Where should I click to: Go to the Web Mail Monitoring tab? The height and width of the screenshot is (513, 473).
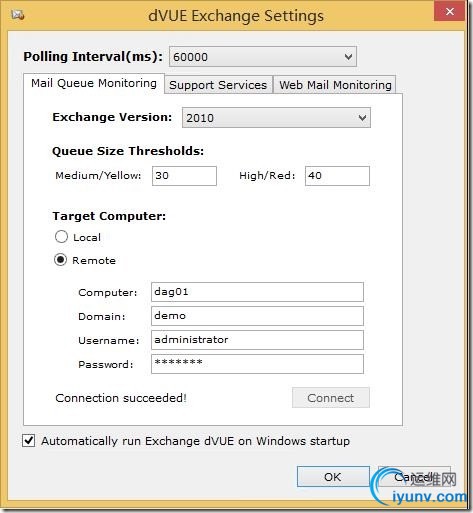(335, 85)
